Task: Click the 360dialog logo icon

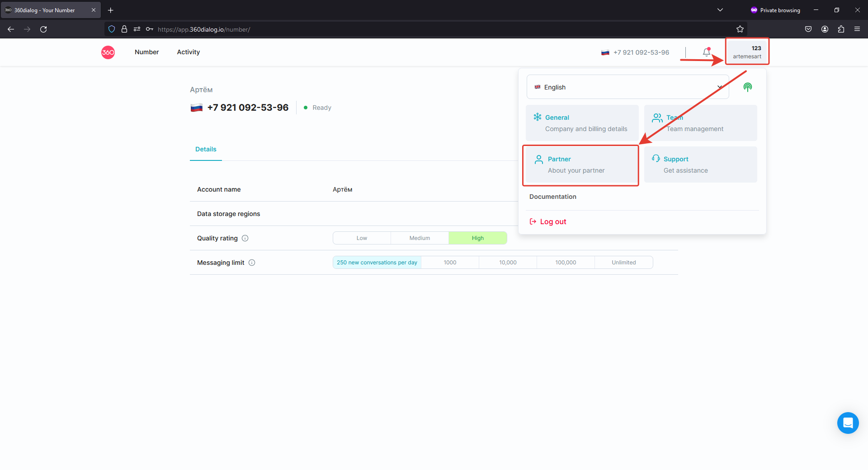Action: pyautogui.click(x=108, y=52)
